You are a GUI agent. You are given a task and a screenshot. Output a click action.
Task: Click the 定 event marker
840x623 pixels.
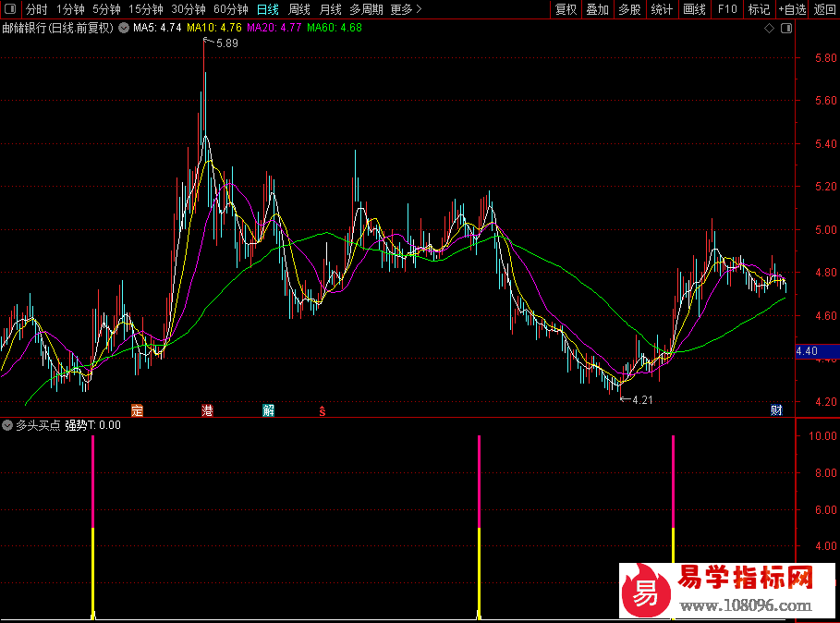tap(137, 410)
